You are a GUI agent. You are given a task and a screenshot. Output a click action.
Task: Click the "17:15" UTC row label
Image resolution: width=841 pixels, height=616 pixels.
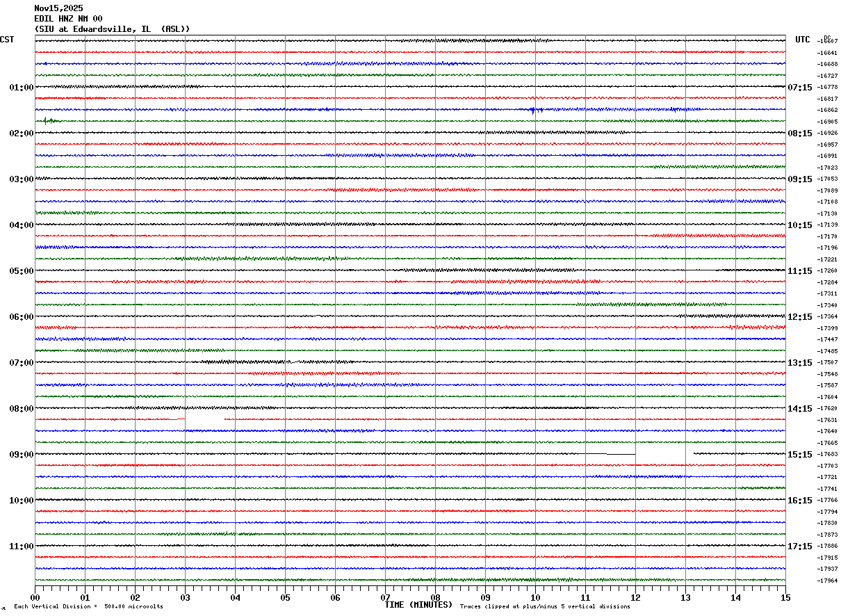800,546
